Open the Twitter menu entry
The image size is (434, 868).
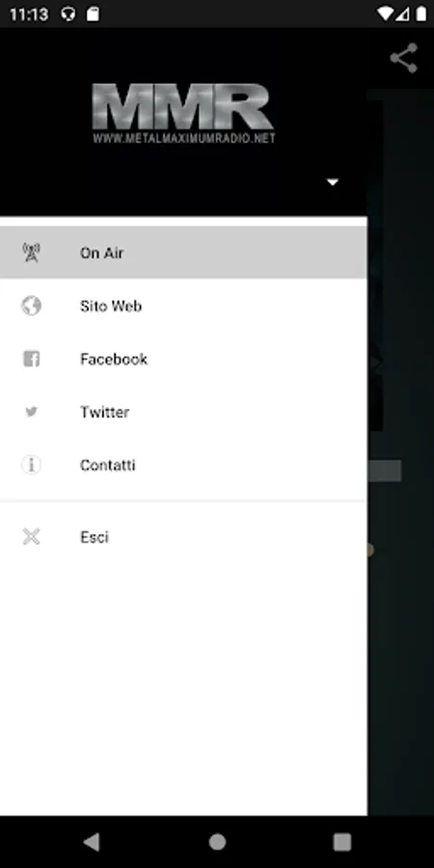pos(183,412)
